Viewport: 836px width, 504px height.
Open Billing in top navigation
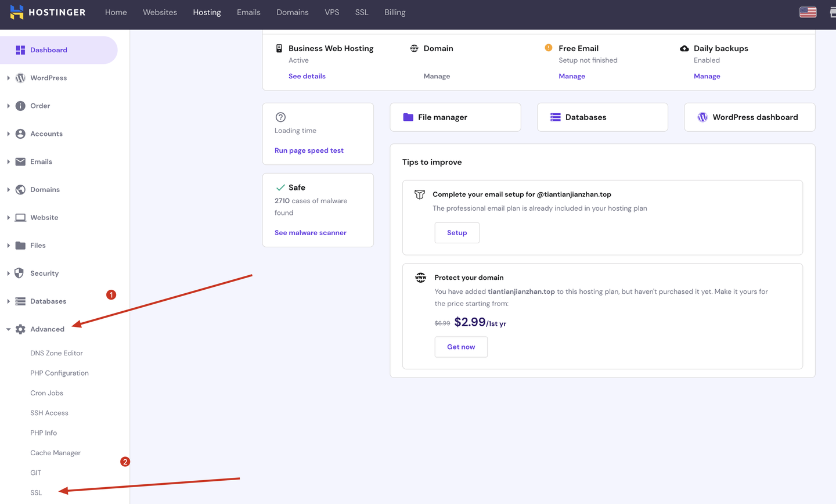[395, 12]
